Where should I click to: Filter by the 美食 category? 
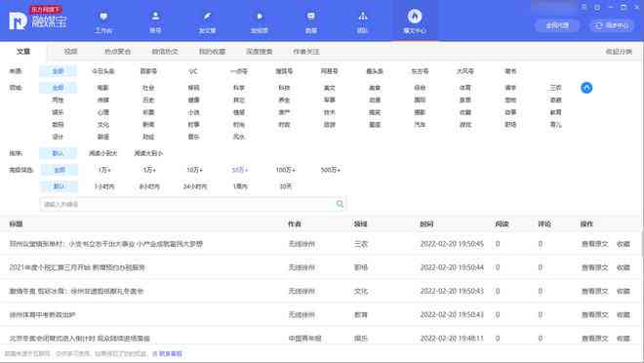click(x=375, y=88)
